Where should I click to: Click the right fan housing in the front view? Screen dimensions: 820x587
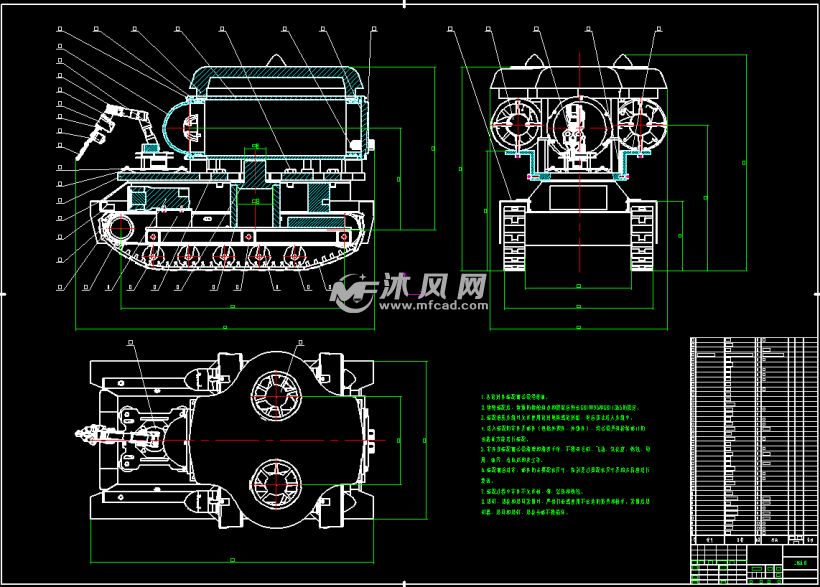coord(641,119)
